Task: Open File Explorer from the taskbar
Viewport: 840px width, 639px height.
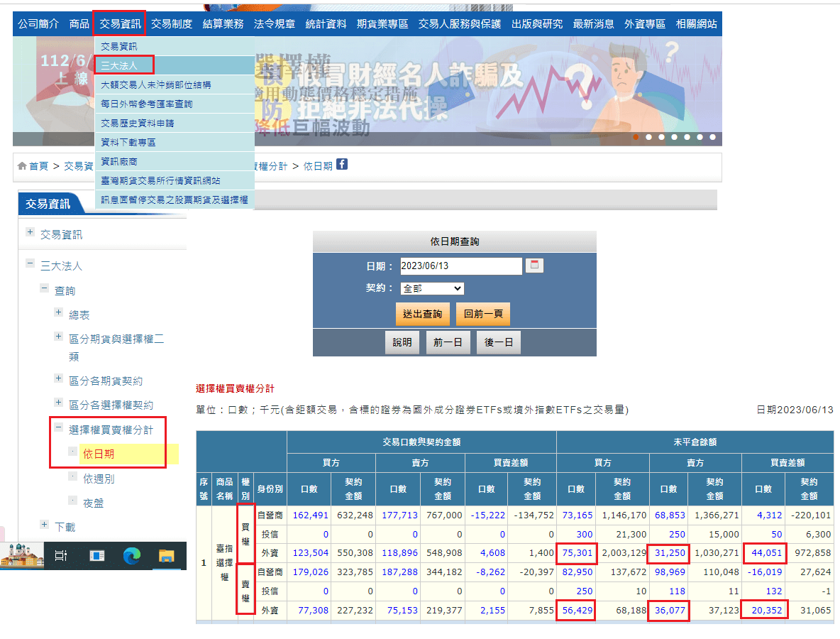Action: pyautogui.click(x=165, y=555)
